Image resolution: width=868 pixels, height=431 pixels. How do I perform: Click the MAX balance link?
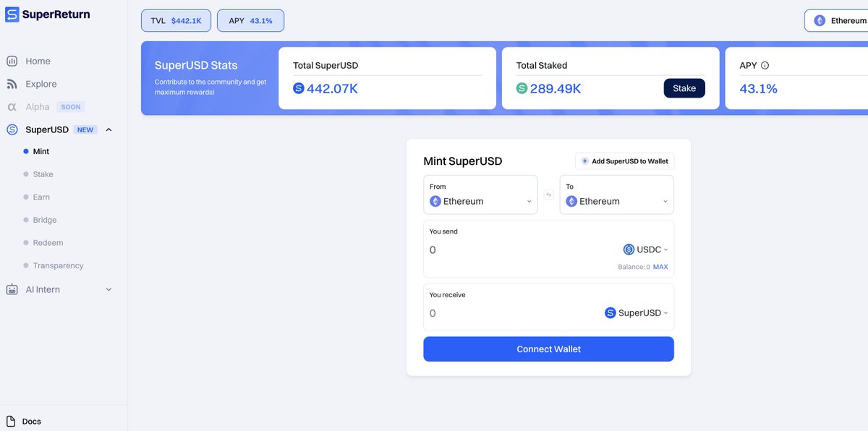click(x=660, y=267)
